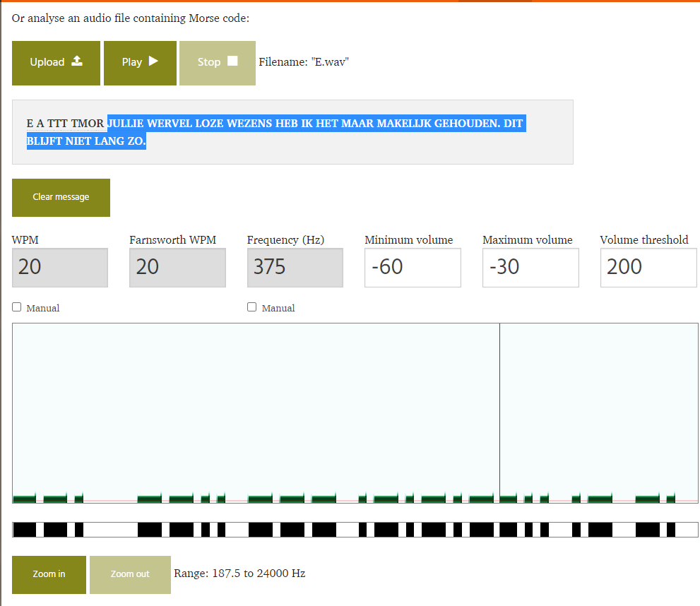Click the Frequency (Hz) field
Image resolution: width=700 pixels, height=606 pixels.
tap(295, 267)
